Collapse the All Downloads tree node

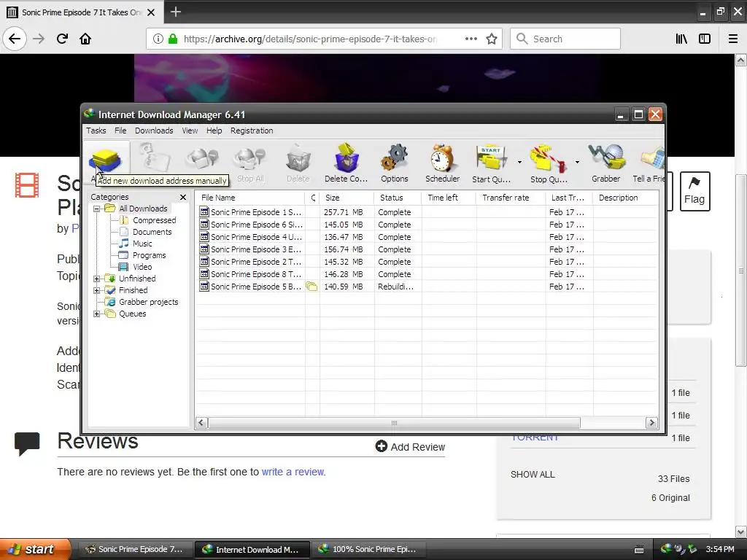(97, 209)
